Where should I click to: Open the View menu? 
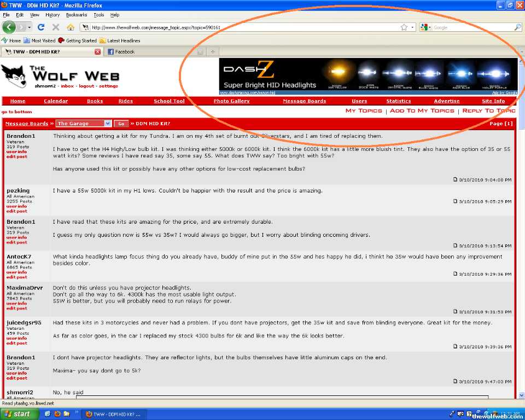click(x=34, y=15)
